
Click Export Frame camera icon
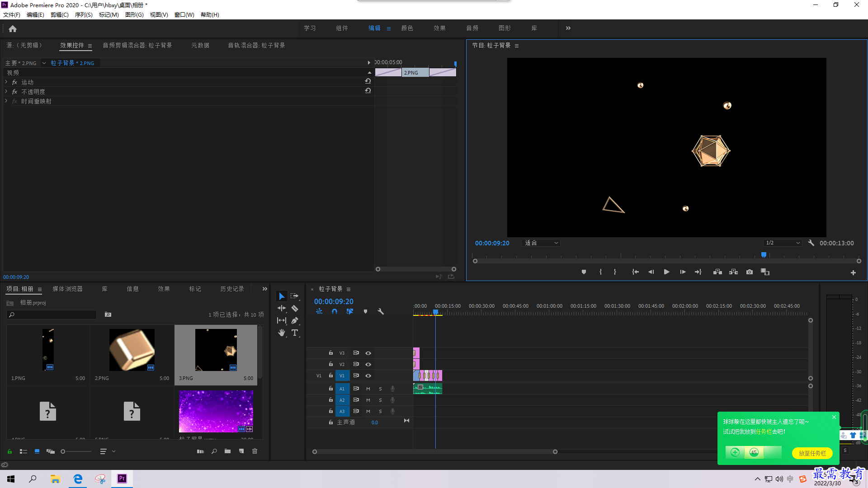750,272
